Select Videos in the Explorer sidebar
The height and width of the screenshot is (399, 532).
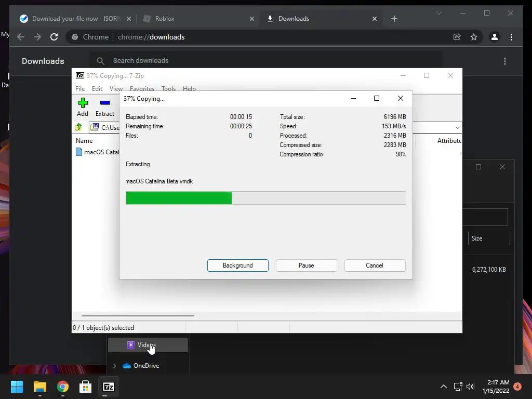coord(148,345)
